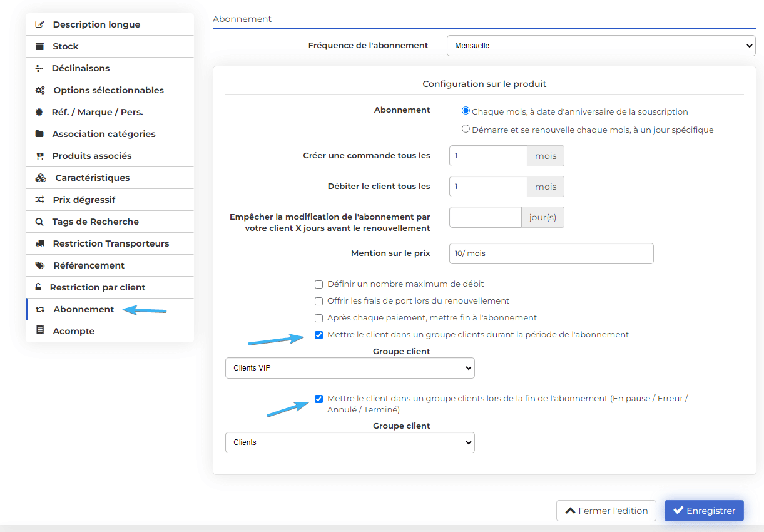
Task: Uncheck client group at end of subscription option
Action: point(319,399)
